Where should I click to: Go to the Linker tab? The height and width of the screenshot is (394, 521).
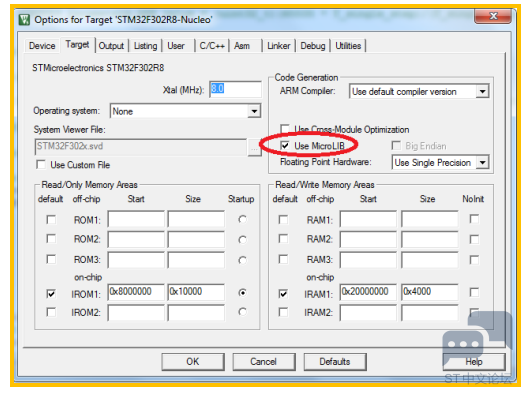(x=279, y=46)
